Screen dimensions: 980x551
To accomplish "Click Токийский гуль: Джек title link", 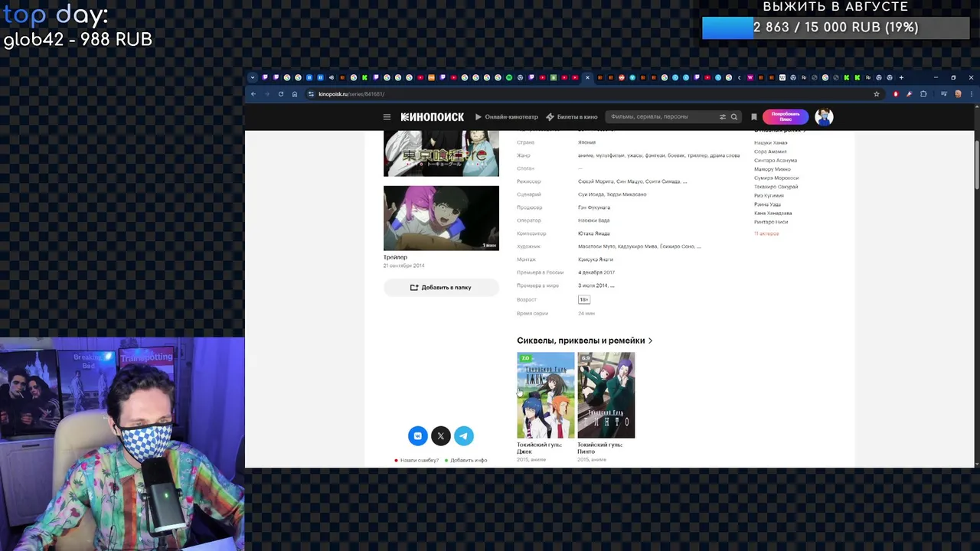I will click(539, 448).
